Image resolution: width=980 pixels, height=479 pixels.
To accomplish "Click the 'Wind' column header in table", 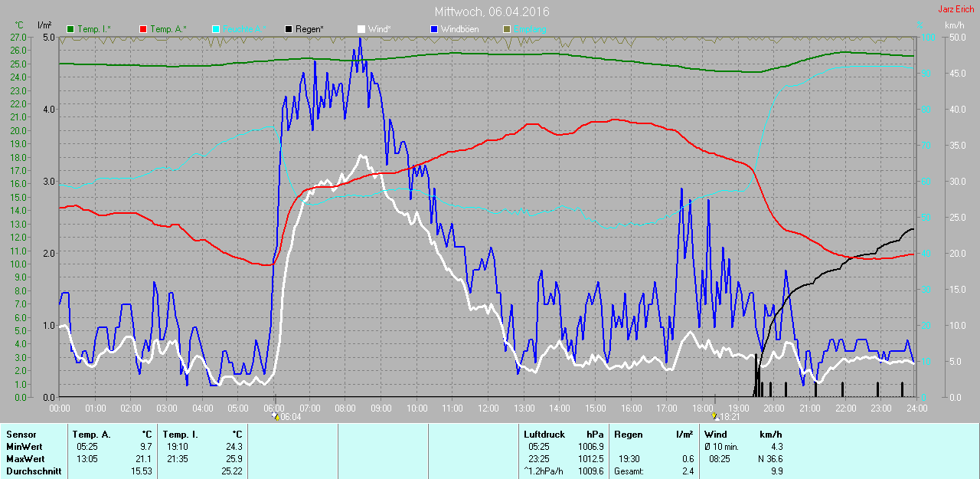I will (714, 435).
